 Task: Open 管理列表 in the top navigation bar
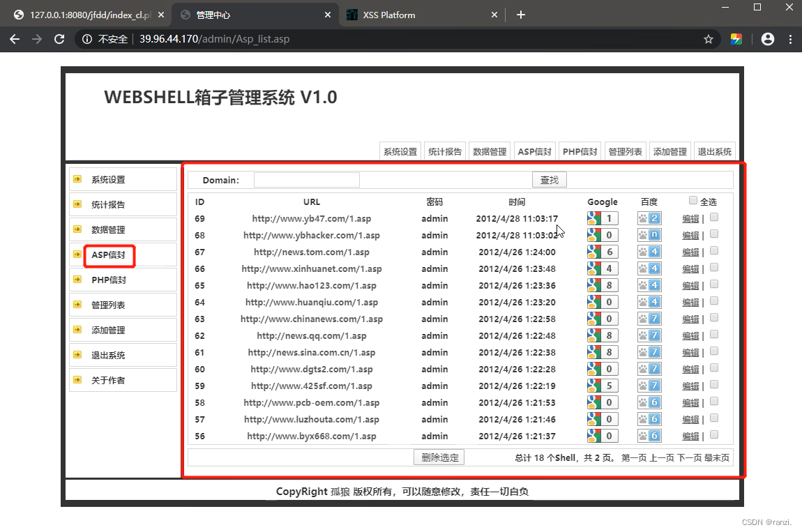pyautogui.click(x=625, y=151)
